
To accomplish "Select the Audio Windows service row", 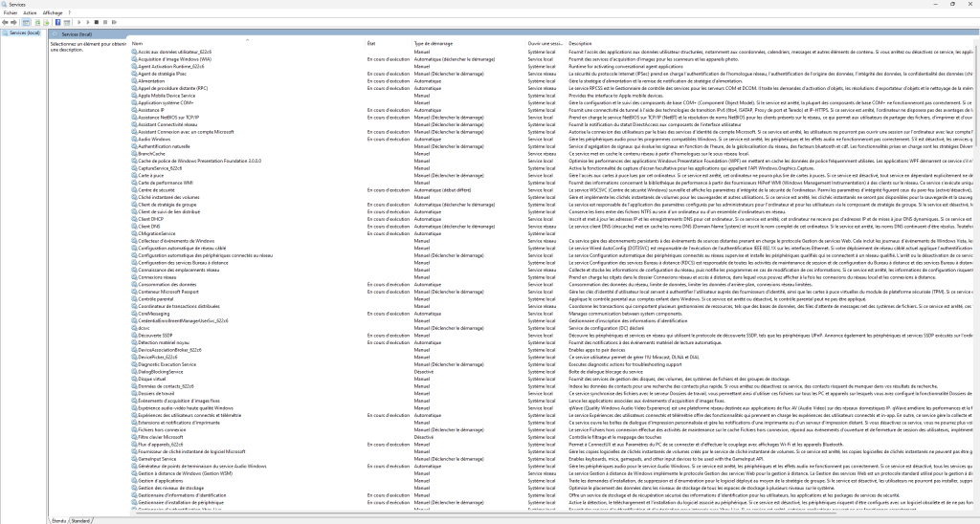I will tap(153, 137).
